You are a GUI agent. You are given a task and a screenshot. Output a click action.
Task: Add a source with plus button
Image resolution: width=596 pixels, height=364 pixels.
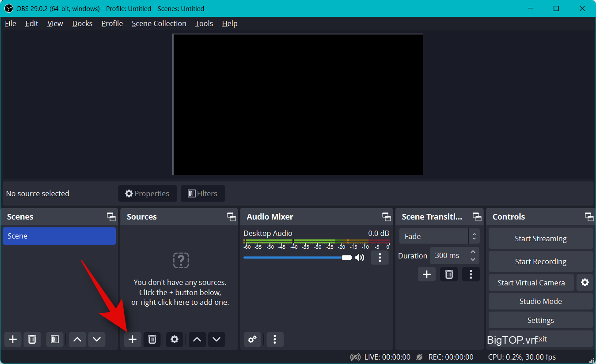point(133,339)
